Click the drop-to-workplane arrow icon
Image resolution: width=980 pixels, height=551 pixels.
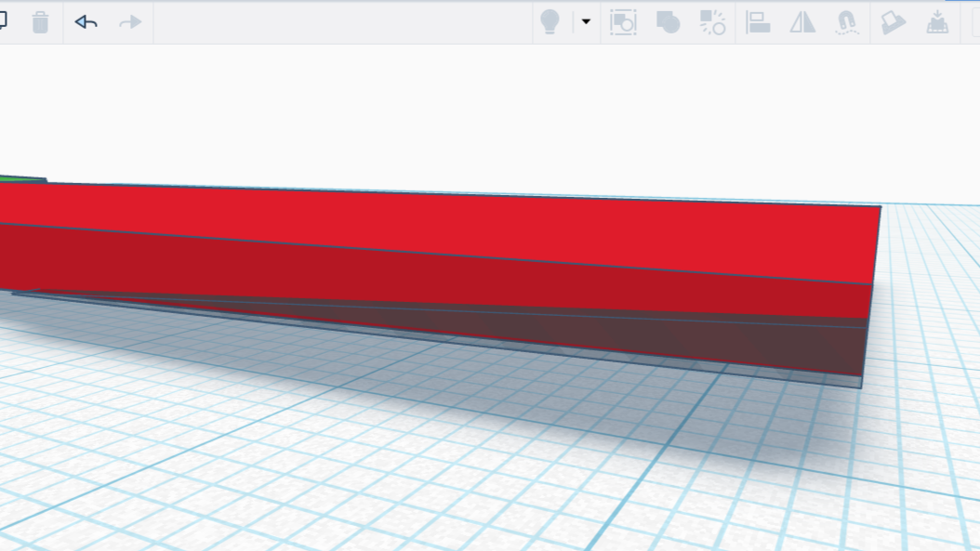[x=937, y=22]
